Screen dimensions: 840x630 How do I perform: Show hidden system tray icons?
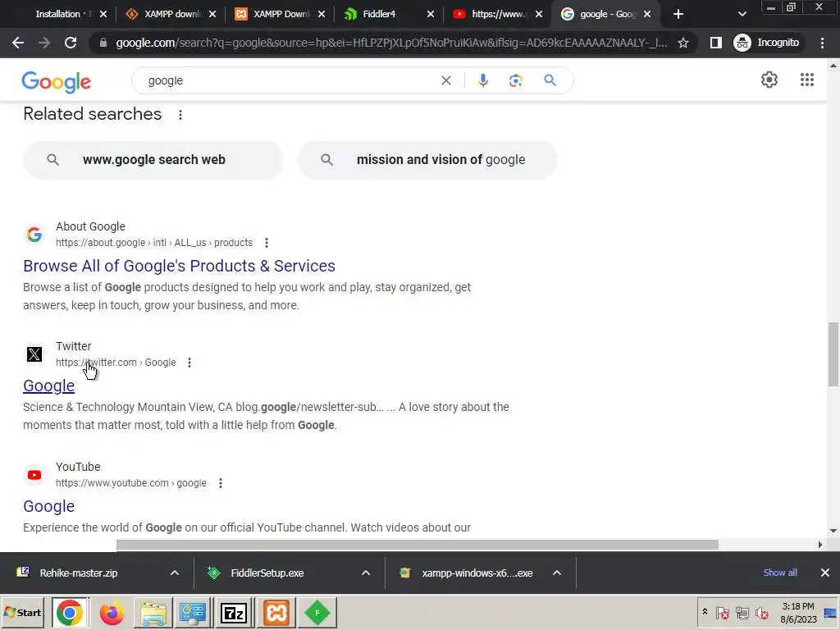click(705, 612)
